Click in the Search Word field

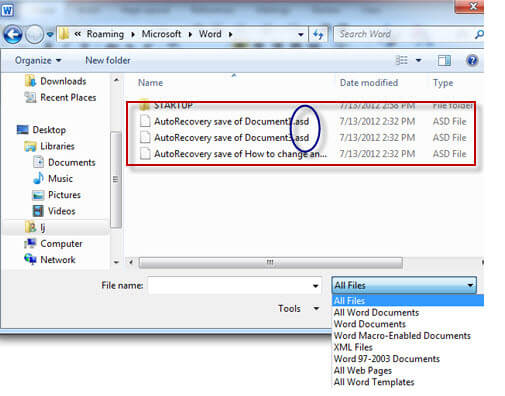[403, 34]
